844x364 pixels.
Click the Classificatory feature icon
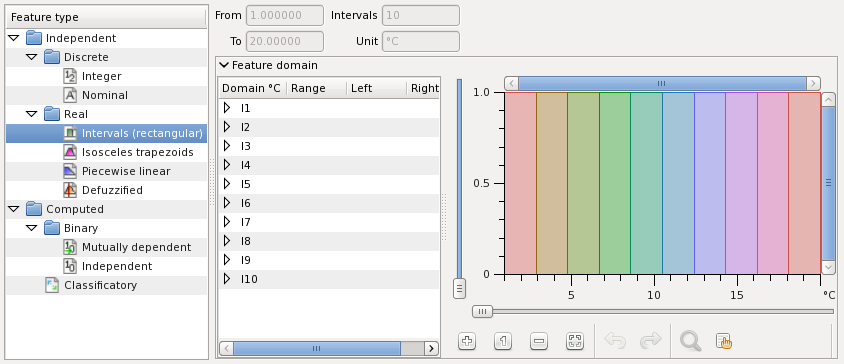[52, 285]
